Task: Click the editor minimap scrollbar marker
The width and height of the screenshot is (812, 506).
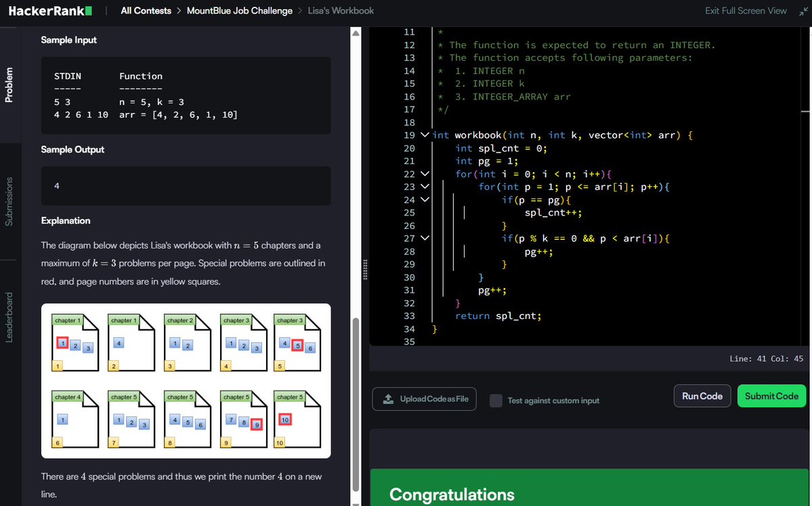Action: click(x=805, y=111)
